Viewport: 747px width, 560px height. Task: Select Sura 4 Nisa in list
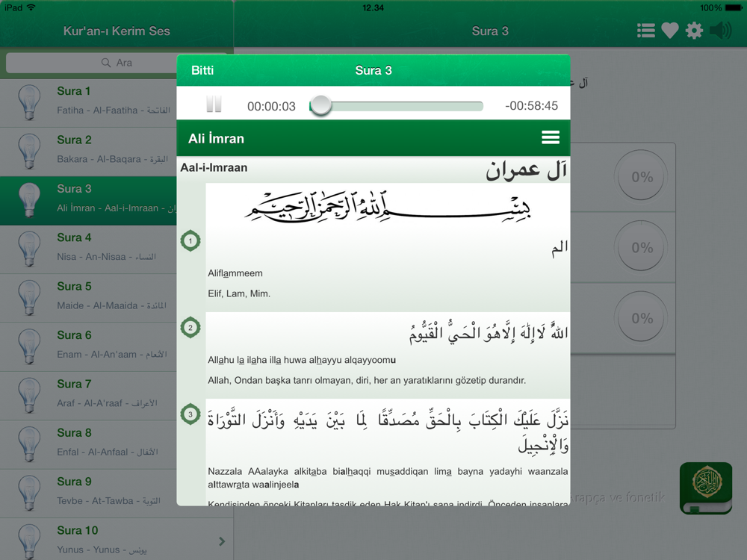tap(89, 249)
